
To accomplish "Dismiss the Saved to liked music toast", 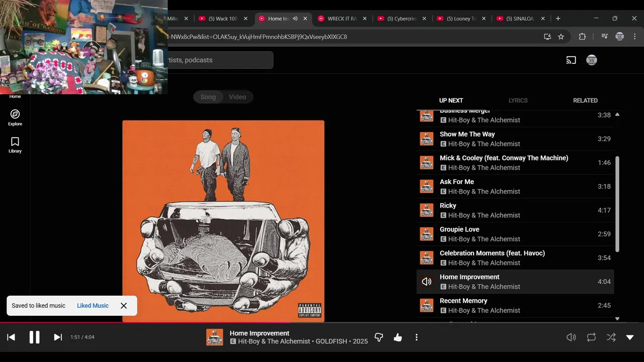I will 124,306.
